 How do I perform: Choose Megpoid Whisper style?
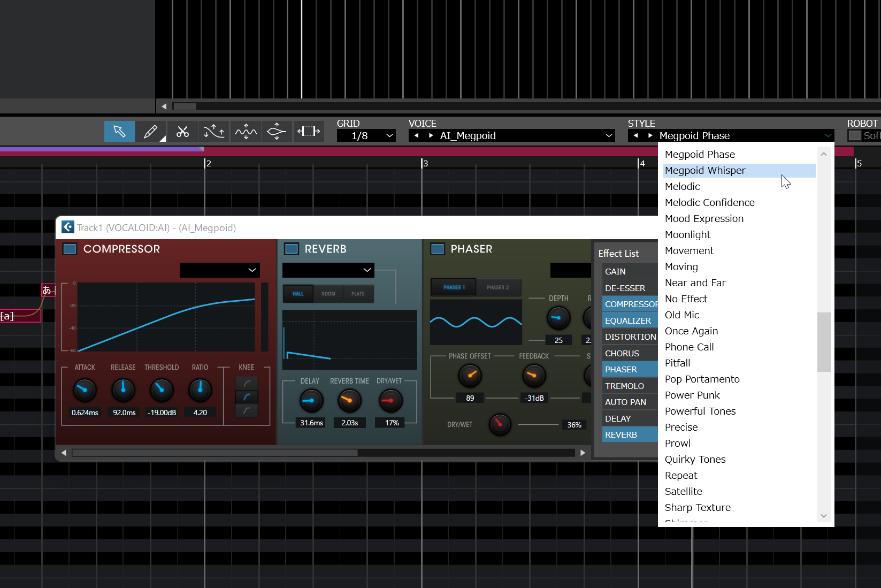(739, 171)
